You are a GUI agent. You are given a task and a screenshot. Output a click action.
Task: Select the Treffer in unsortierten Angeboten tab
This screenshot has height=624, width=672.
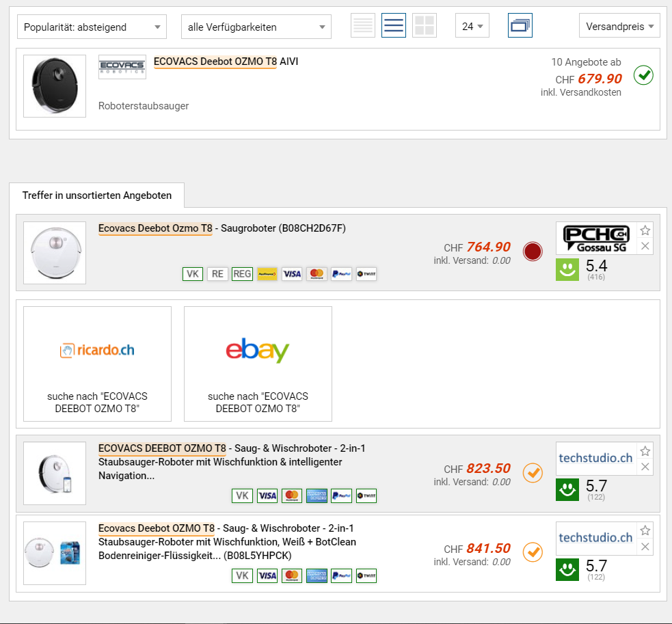click(96, 195)
